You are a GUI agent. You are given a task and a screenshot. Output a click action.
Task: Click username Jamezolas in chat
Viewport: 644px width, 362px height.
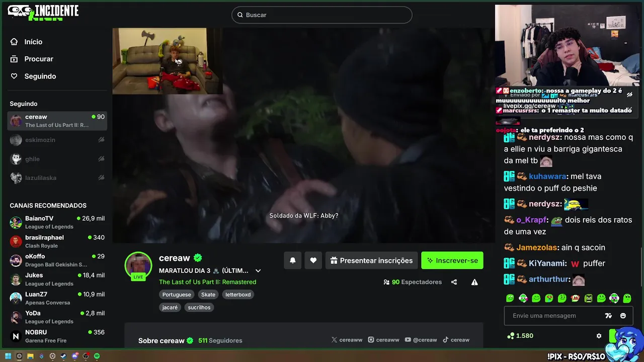[x=536, y=247]
